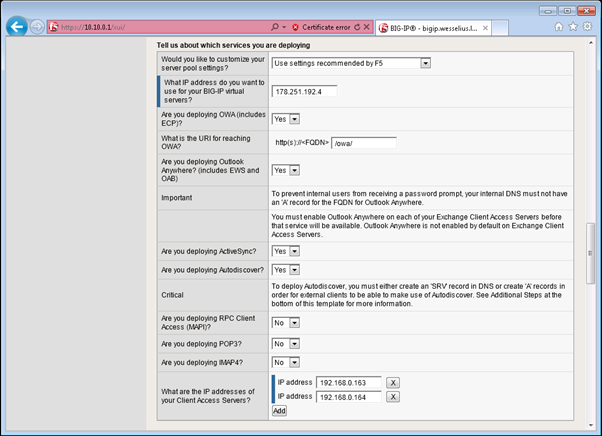
Task: Click Add to add another IP address
Action: point(279,410)
